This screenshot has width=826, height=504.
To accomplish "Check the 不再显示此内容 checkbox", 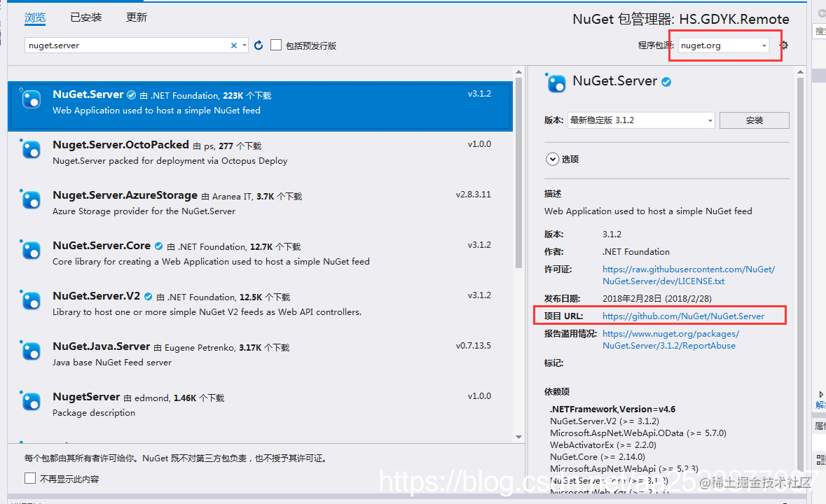I will [x=29, y=477].
